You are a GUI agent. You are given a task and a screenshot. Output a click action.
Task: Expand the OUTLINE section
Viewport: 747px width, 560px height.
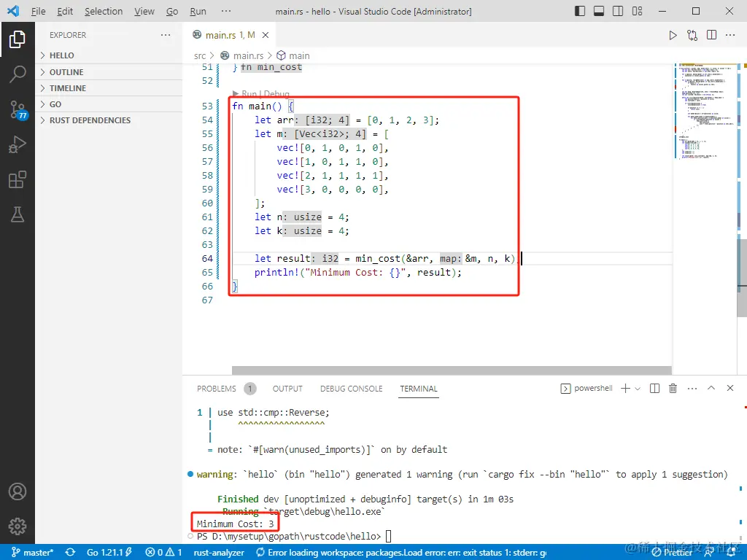[109, 72]
